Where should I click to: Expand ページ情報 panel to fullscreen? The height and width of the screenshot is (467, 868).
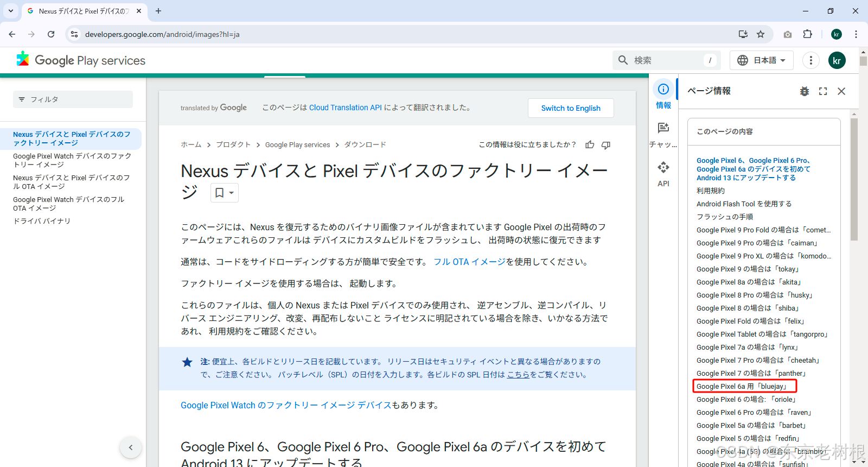(823, 91)
